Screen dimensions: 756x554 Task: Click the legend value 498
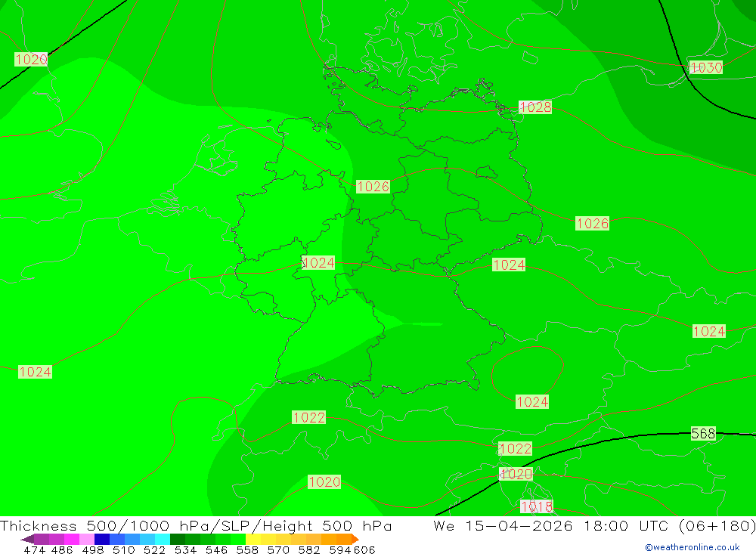click(x=93, y=549)
